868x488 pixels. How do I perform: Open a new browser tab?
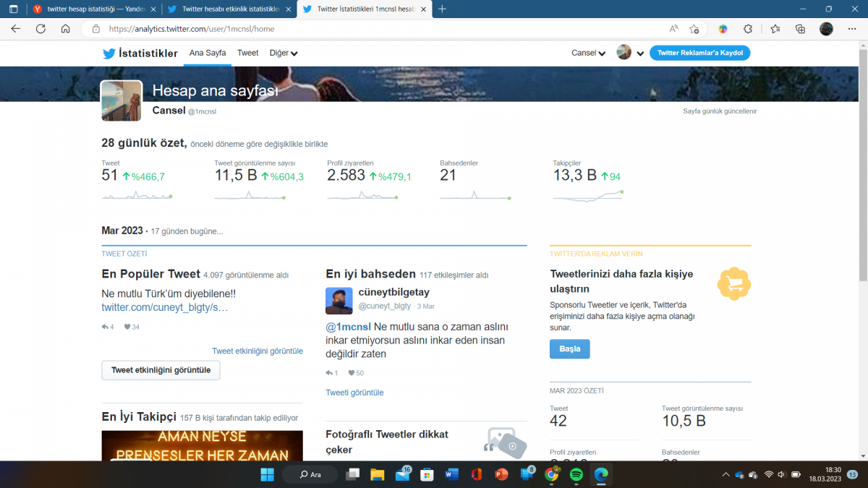click(x=442, y=9)
